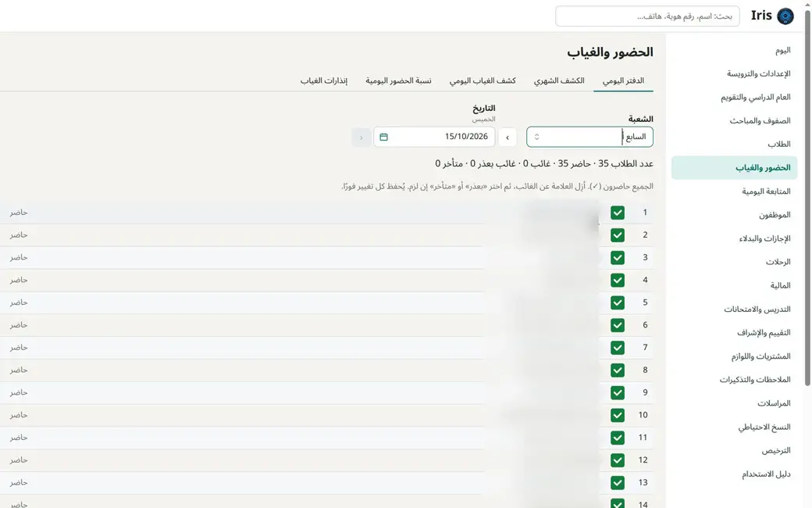The height and width of the screenshot is (508, 812).
Task: Open الترخيص in the sidebar
Action: pos(735,450)
